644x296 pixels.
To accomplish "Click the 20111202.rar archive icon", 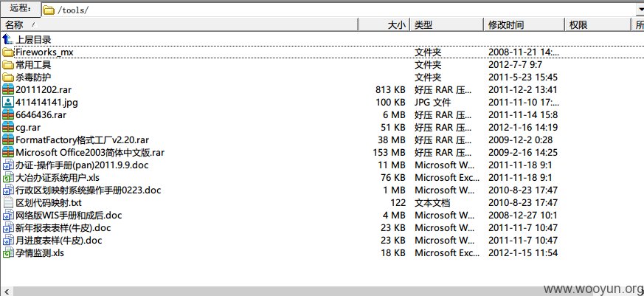I will pos(8,89).
